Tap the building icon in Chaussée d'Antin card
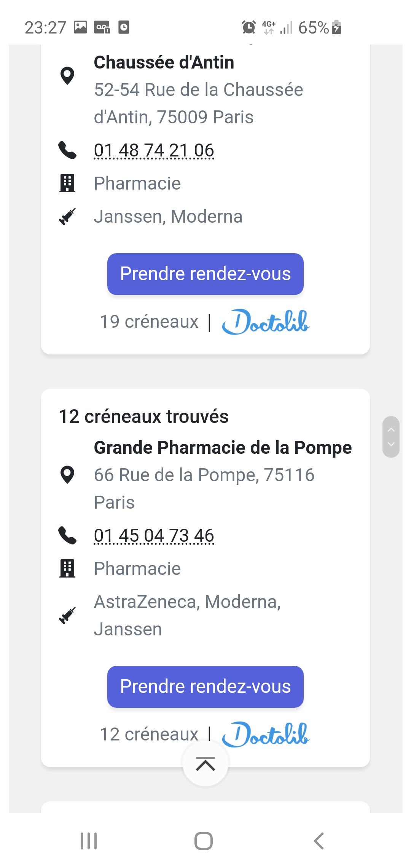 [67, 183]
